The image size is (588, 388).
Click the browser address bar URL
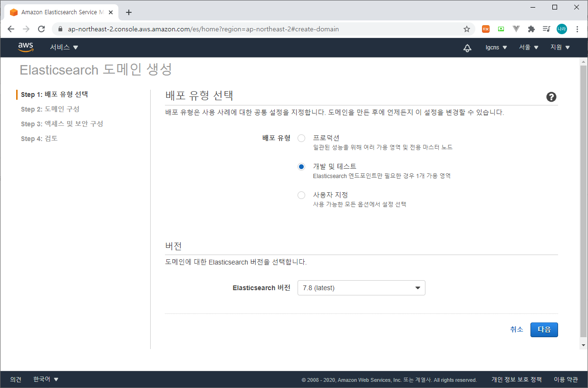tap(203, 29)
